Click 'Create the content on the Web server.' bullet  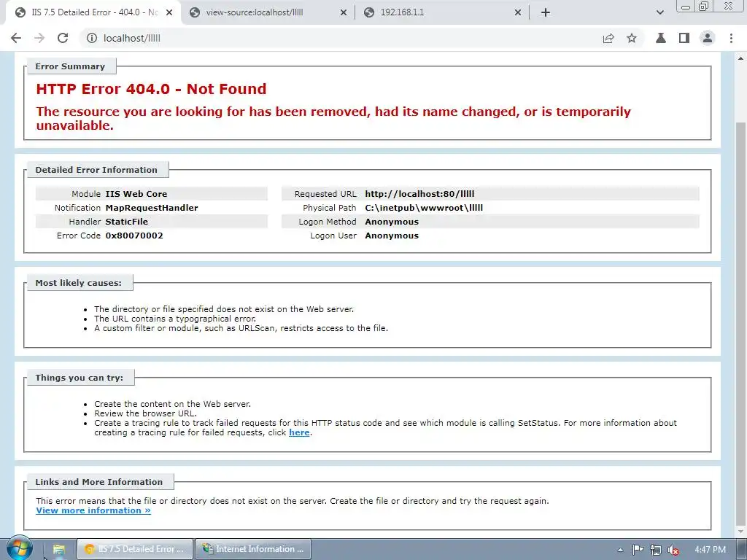[x=172, y=404]
